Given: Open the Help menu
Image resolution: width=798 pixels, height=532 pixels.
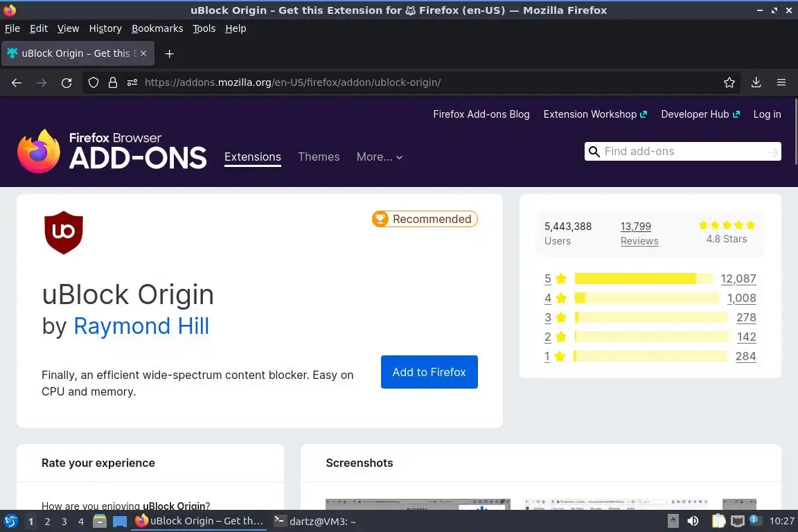Looking at the screenshot, I should coord(236,28).
